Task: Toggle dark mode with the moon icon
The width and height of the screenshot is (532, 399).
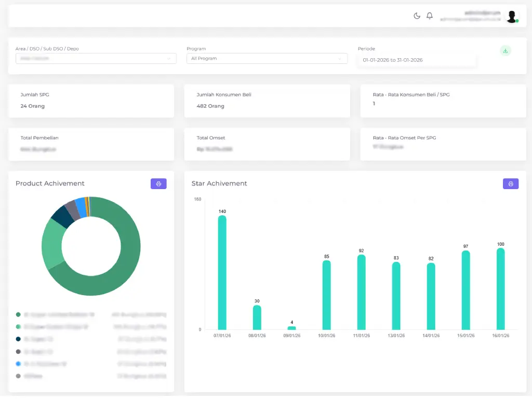Action: (417, 16)
